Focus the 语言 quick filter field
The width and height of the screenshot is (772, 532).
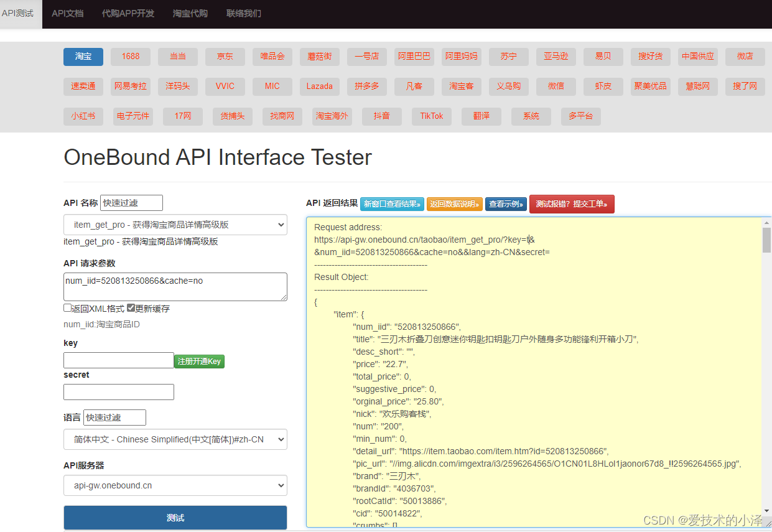point(114,418)
